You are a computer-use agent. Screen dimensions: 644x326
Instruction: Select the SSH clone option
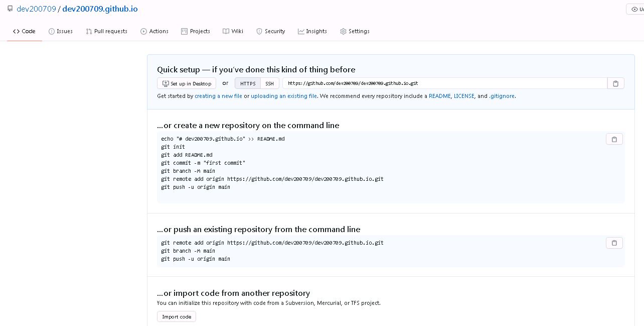coord(270,83)
